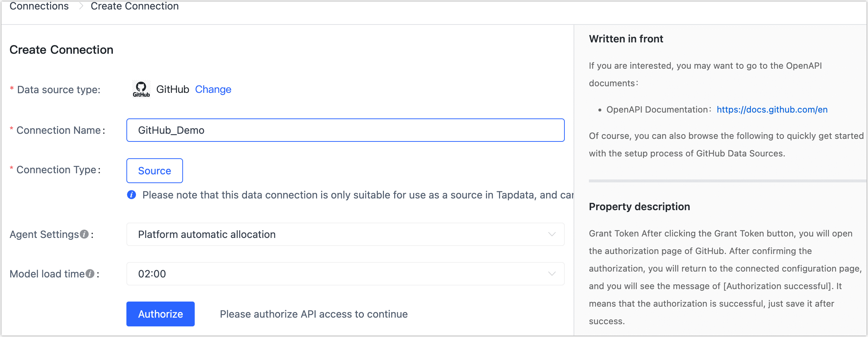The image size is (868, 337).
Task: Go to Connections via the breadcrumb
Action: (39, 6)
